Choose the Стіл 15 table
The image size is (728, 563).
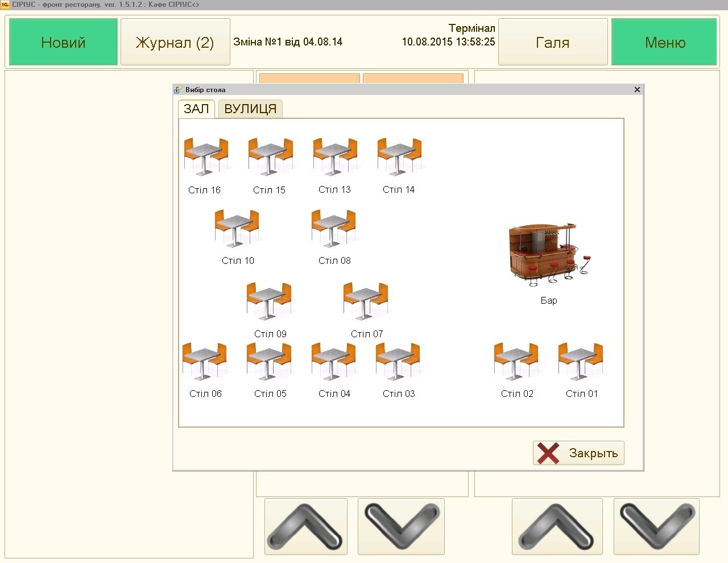coord(270,156)
